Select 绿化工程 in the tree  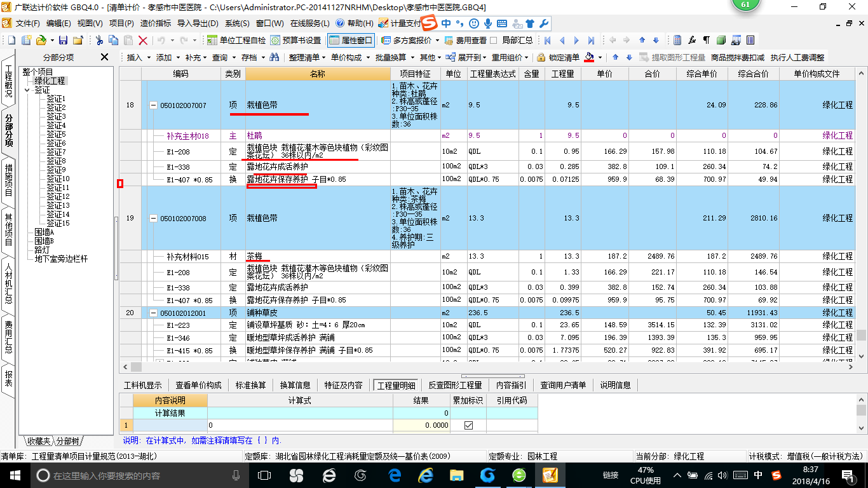[50, 81]
